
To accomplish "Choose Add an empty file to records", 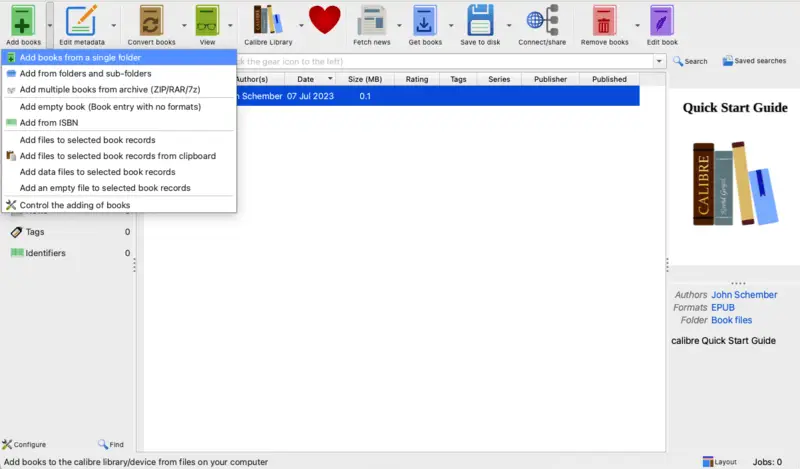I will click(x=119, y=188).
